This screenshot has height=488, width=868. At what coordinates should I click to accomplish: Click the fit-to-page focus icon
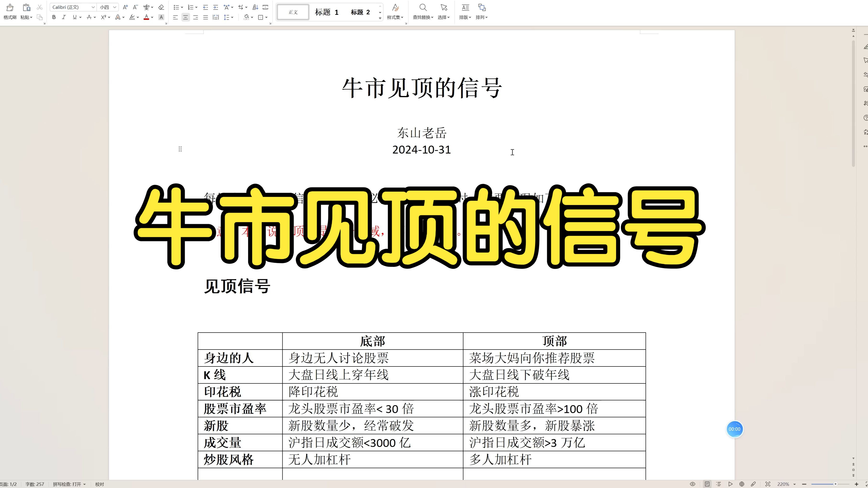(x=768, y=484)
